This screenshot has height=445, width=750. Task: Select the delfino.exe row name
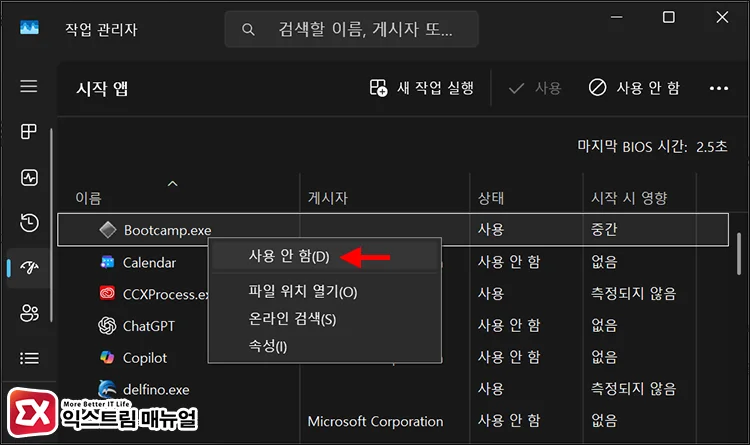(156, 389)
